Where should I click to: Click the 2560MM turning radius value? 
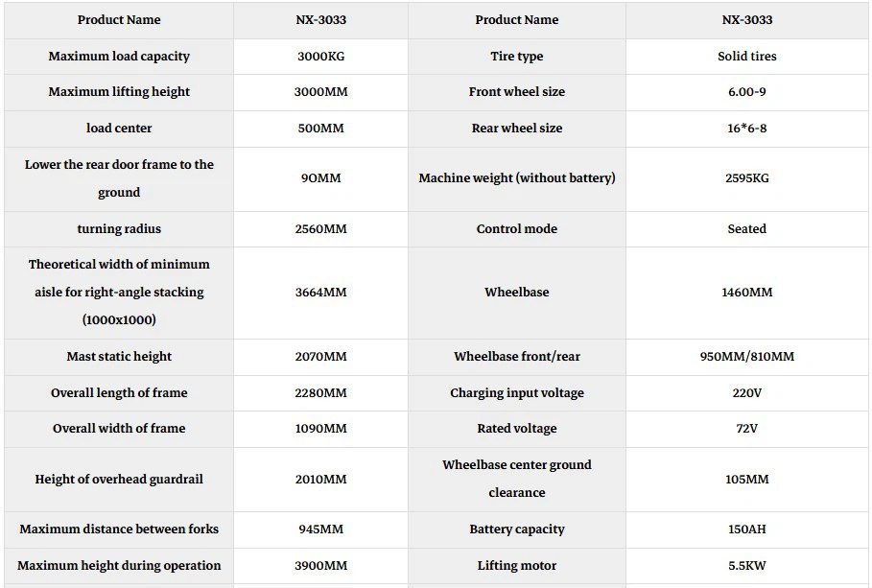click(320, 229)
